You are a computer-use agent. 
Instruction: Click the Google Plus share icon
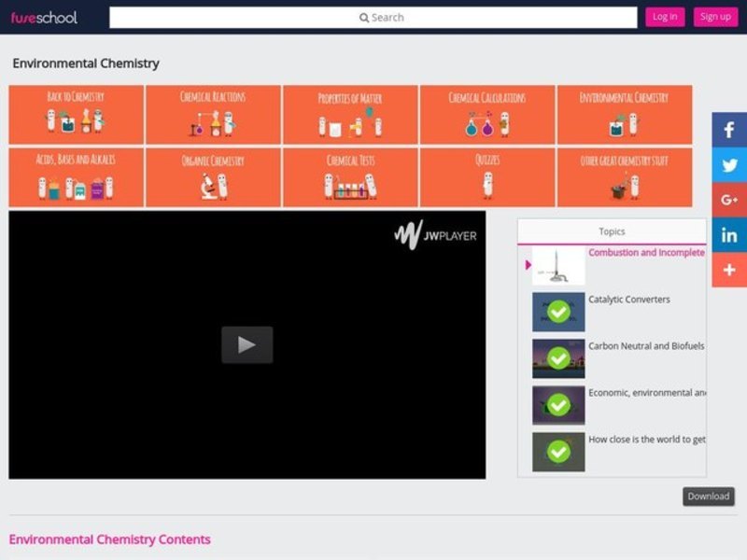[729, 200]
